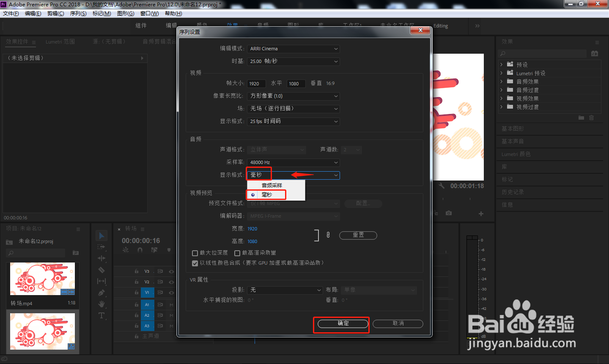Click the project bin up-folder icon
Image resolution: width=609 pixels, height=364 pixels.
(9, 242)
